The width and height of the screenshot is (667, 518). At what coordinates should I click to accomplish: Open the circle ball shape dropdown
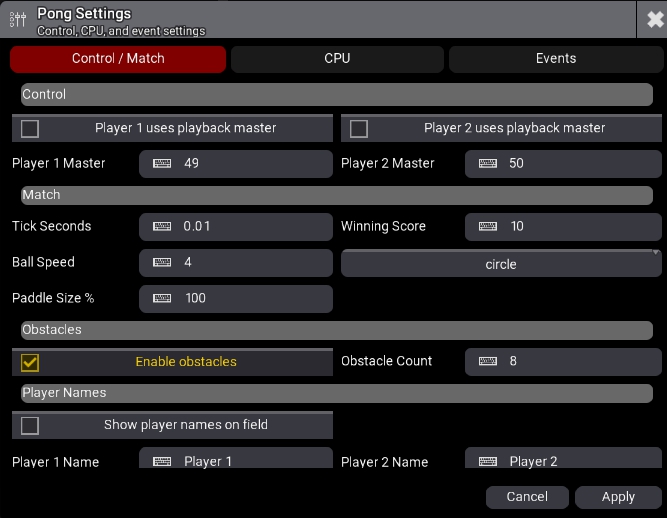[500, 264]
